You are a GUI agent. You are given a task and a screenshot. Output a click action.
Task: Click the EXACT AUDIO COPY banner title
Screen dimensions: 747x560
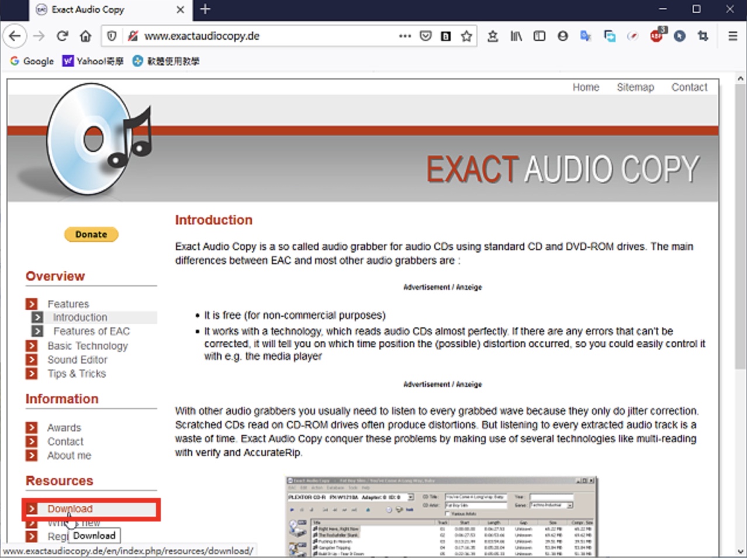(563, 170)
